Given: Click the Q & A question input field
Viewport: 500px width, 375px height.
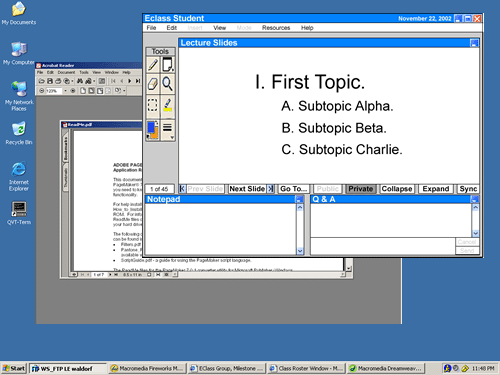Looking at the screenshot, I should click(x=383, y=246).
